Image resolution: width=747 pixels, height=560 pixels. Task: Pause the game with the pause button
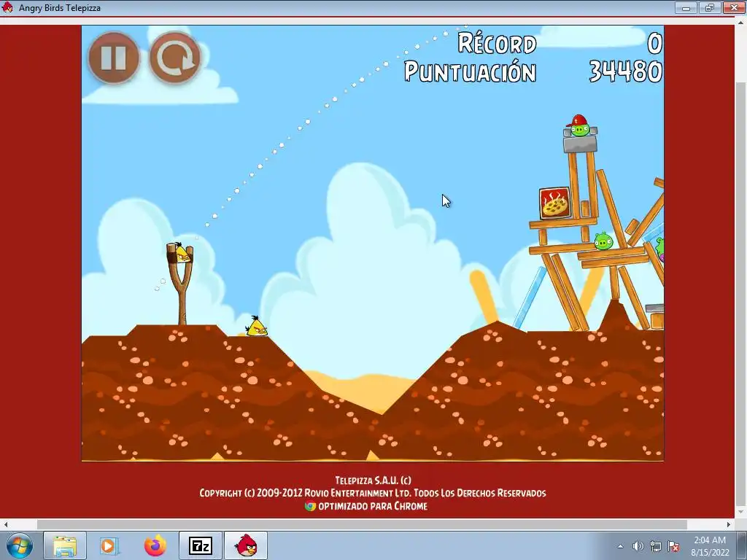[x=113, y=58]
